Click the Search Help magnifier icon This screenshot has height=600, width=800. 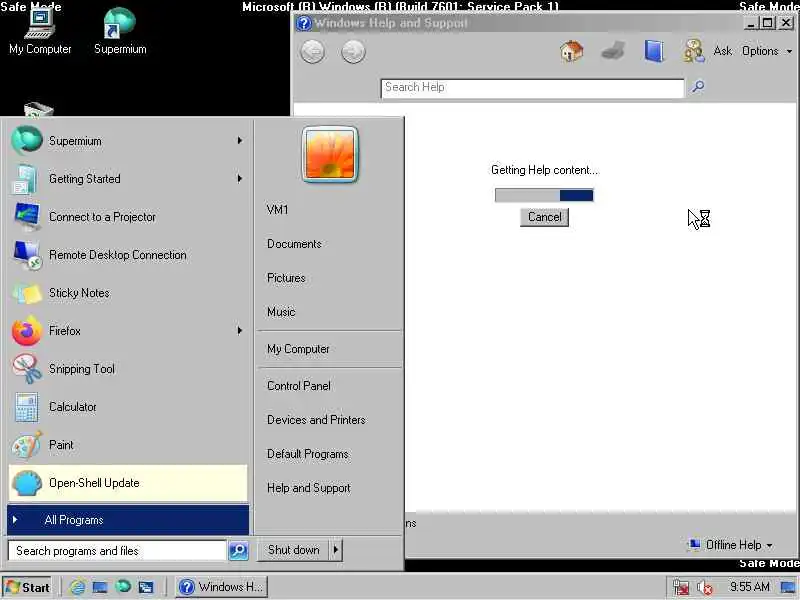(x=698, y=87)
